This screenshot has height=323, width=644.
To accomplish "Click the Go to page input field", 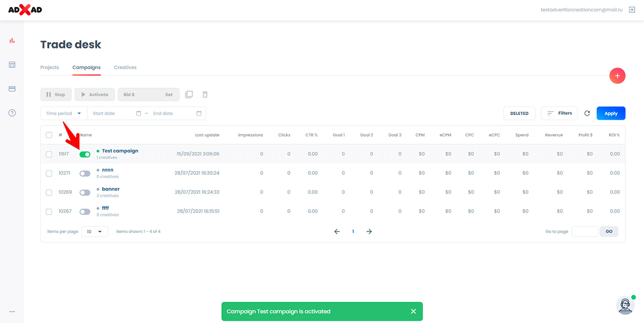I will click(x=585, y=231).
